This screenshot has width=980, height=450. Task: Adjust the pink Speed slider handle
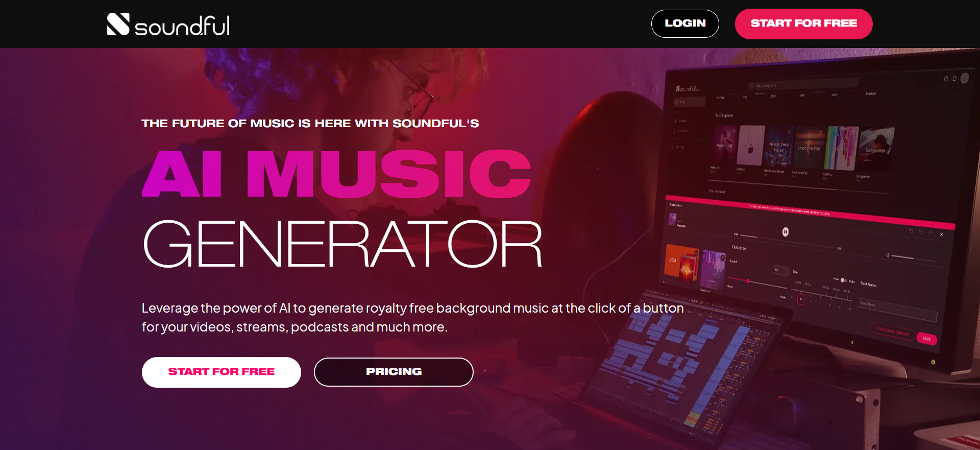tap(748, 281)
